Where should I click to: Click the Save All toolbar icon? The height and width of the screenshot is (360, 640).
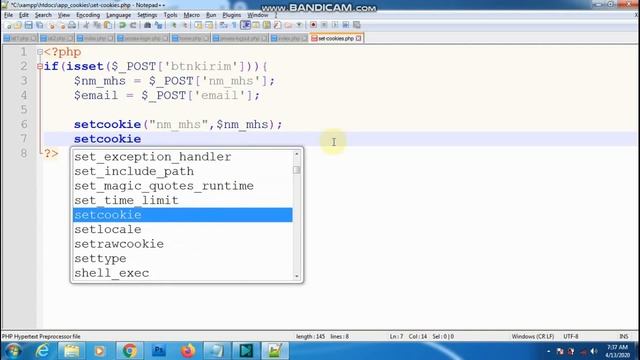pyautogui.click(x=40, y=25)
